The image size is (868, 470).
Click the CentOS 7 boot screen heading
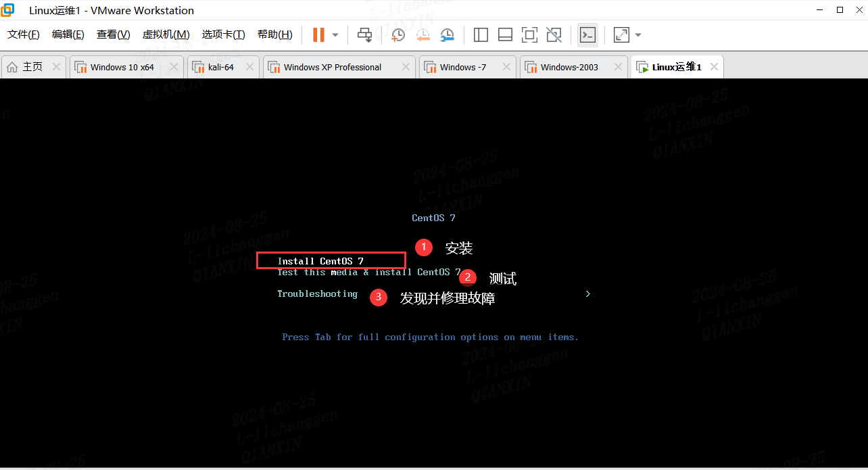(x=433, y=218)
